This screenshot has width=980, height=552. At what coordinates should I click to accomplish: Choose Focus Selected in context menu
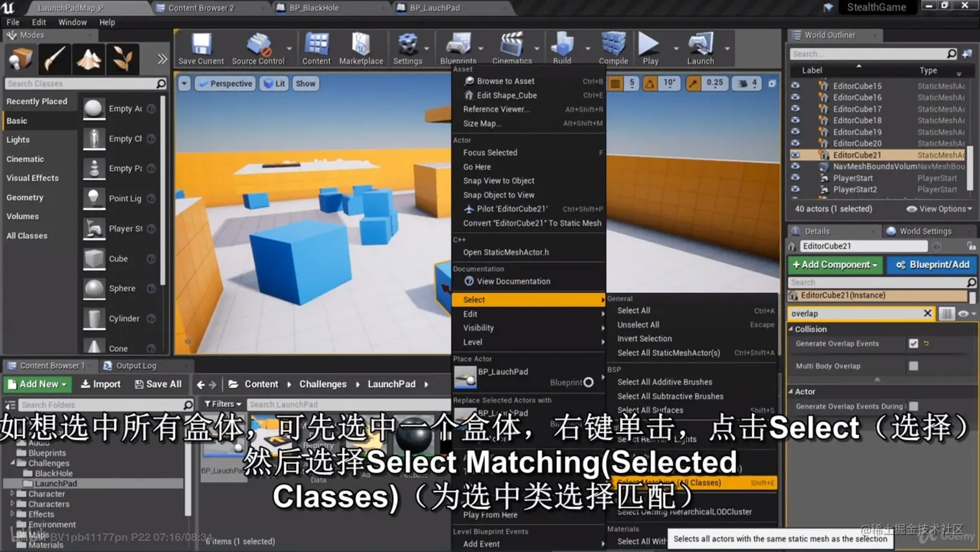(490, 152)
